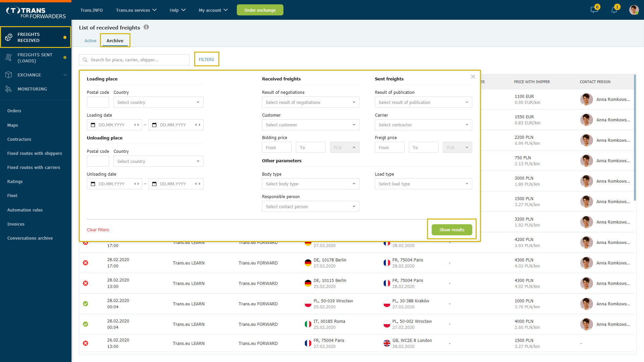
Task: Open Select load type dropdown
Action: point(423,184)
